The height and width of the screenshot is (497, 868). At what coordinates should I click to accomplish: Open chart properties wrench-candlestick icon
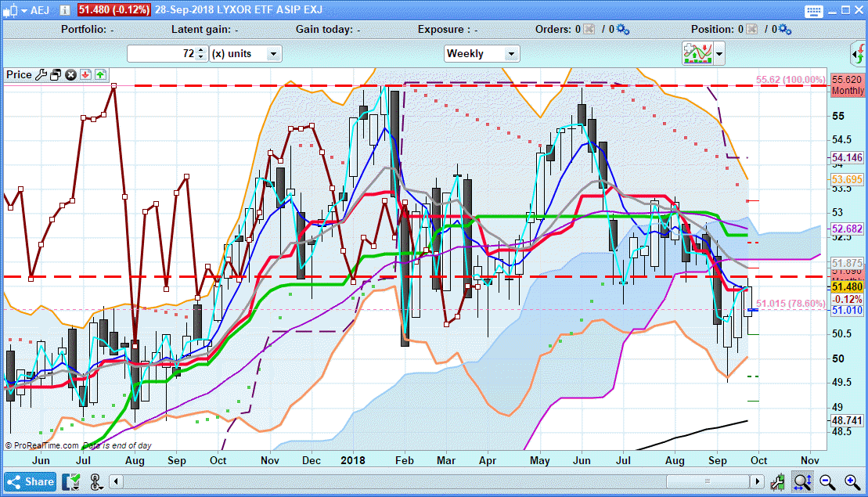pyautogui.click(x=777, y=482)
